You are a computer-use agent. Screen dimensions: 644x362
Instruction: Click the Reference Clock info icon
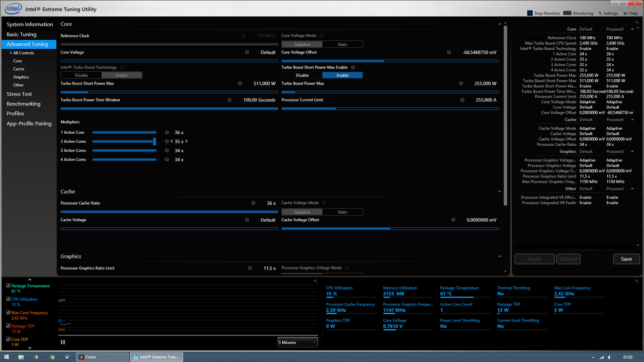(243, 36)
